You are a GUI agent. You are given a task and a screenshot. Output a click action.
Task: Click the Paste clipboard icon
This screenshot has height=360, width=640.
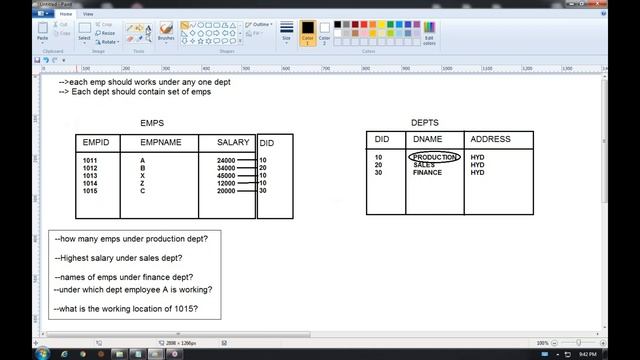[x=42, y=28]
